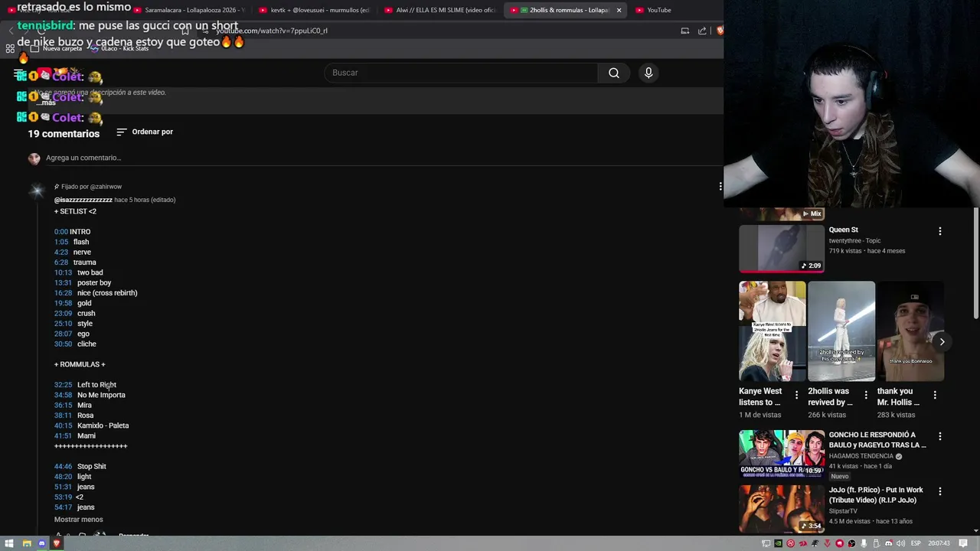Click the NVIDIA tray icon

[779, 543]
